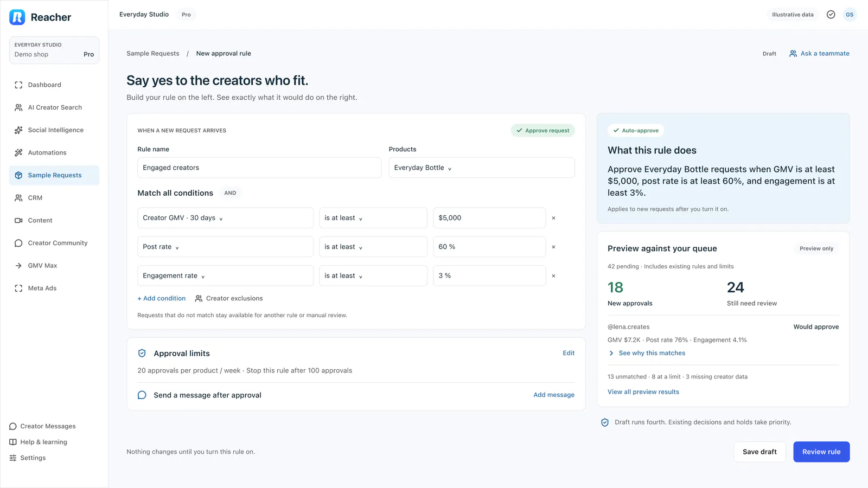Open Meta Ads section

(54, 288)
